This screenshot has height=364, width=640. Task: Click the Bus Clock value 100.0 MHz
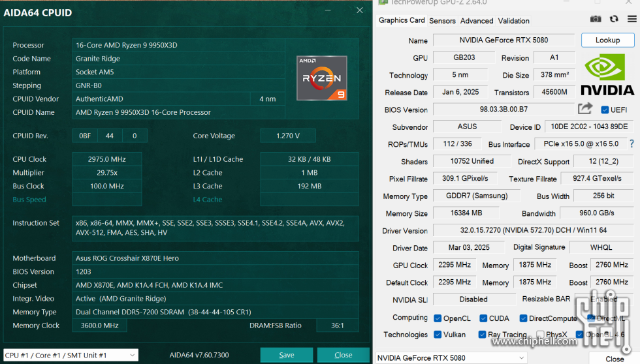107,186
